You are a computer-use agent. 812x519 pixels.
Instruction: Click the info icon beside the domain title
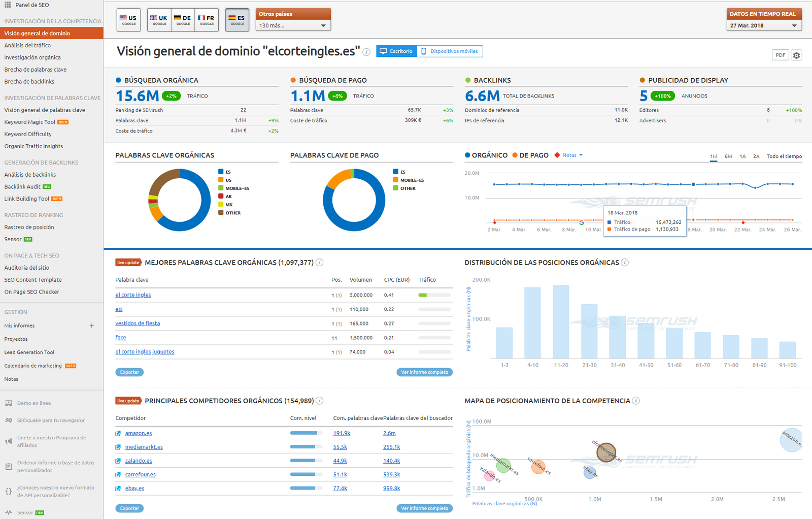(x=366, y=52)
